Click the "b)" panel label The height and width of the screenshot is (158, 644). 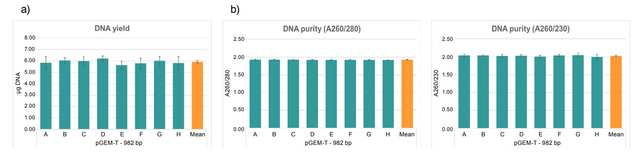(235, 9)
